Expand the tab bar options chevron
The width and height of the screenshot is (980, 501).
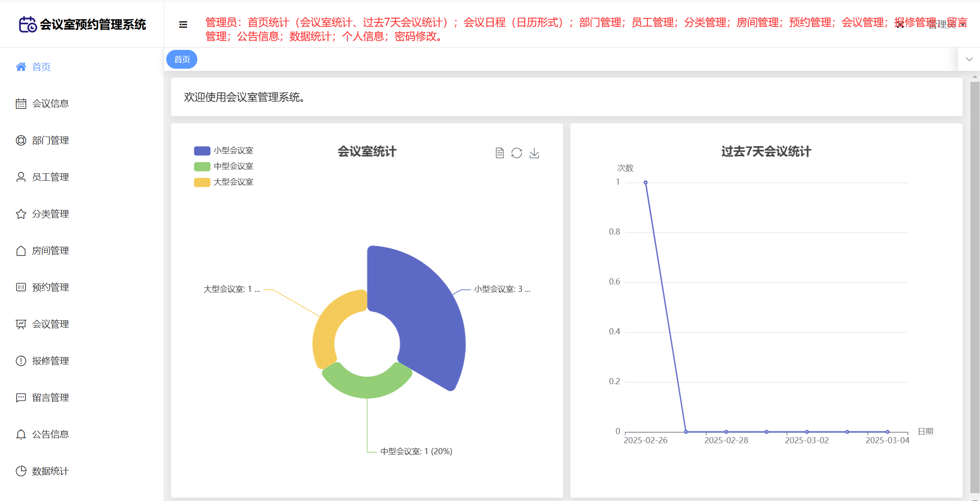click(969, 60)
